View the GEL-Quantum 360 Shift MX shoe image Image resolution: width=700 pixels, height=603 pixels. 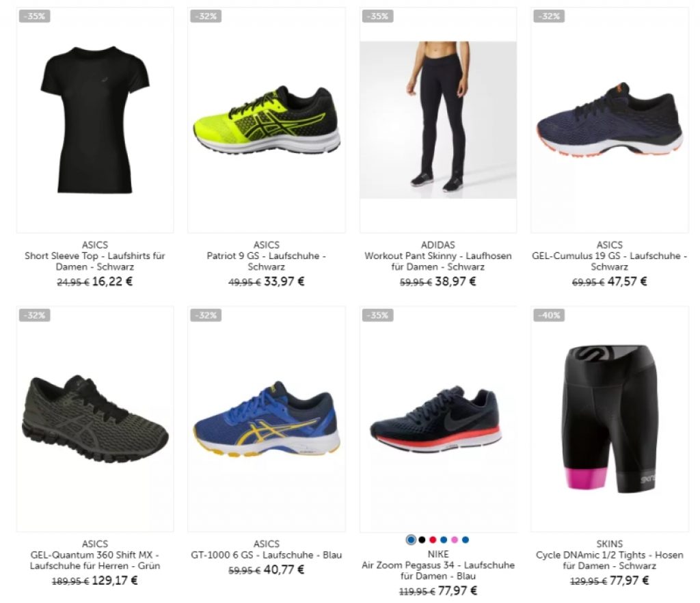[95, 418]
